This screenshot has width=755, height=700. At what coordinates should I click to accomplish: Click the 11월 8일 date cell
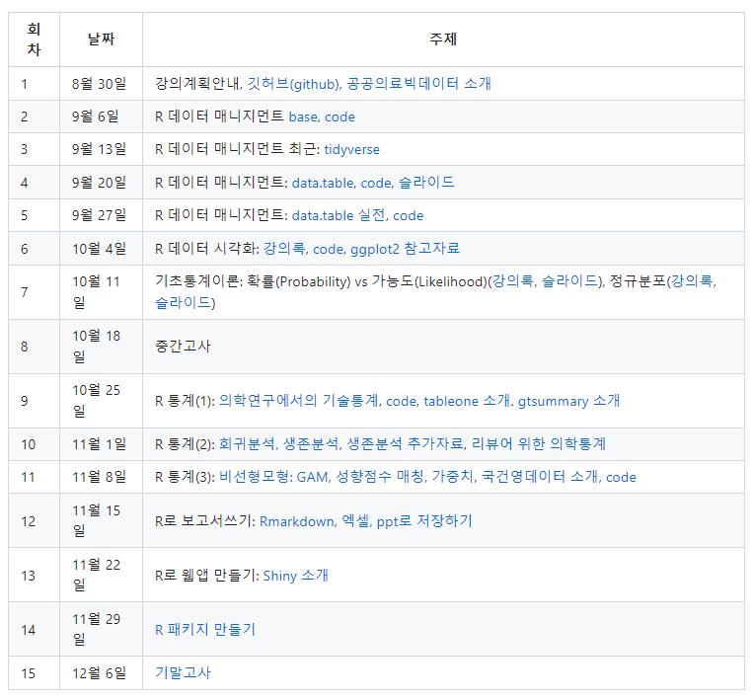(x=99, y=477)
